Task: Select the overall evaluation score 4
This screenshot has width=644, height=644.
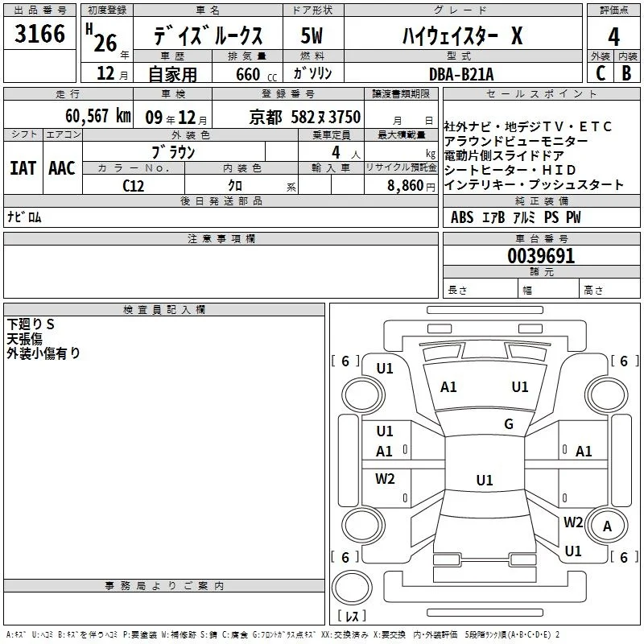Action: (613, 36)
